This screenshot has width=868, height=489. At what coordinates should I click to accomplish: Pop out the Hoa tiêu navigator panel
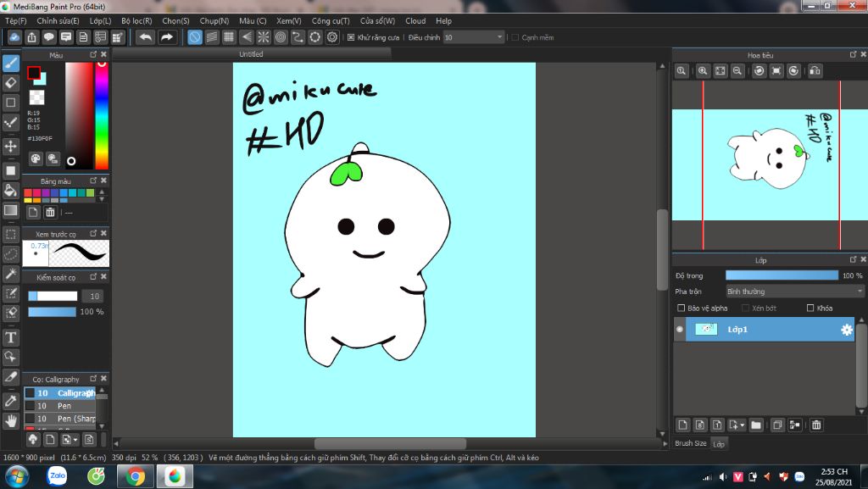853,54
